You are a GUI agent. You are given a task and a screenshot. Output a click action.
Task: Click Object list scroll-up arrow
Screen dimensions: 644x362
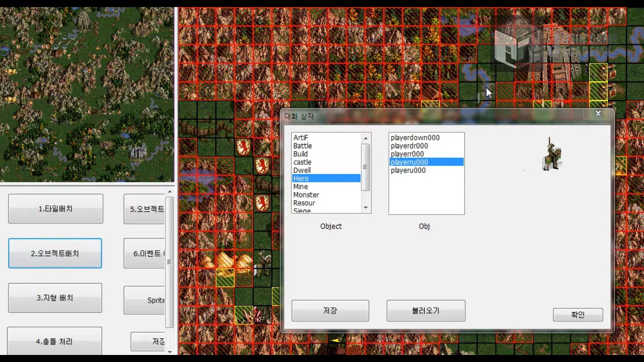click(x=366, y=138)
